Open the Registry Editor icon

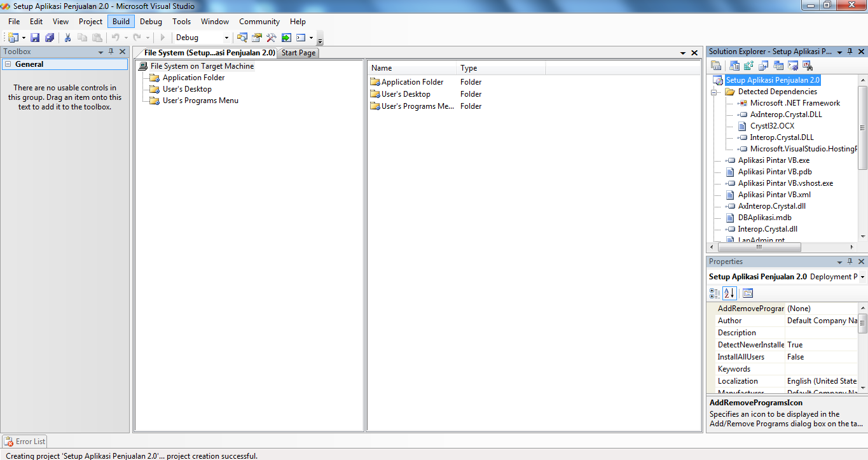pos(749,66)
